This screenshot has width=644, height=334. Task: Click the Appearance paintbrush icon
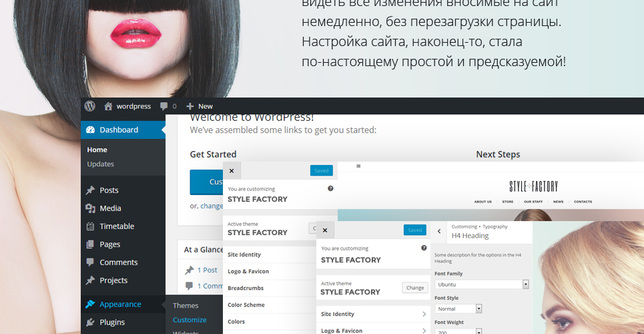click(90, 304)
